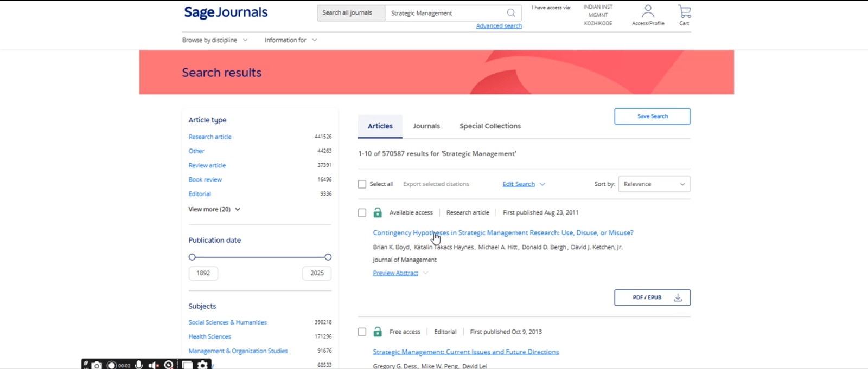Expand Browse by discipline menu
The width and height of the screenshot is (868, 369).
pyautogui.click(x=215, y=40)
